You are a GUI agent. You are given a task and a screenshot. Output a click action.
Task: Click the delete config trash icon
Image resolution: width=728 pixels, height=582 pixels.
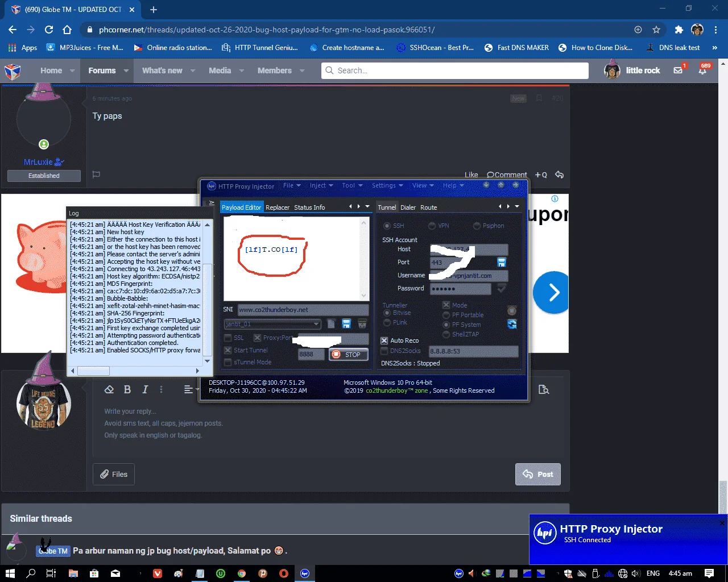tap(362, 324)
